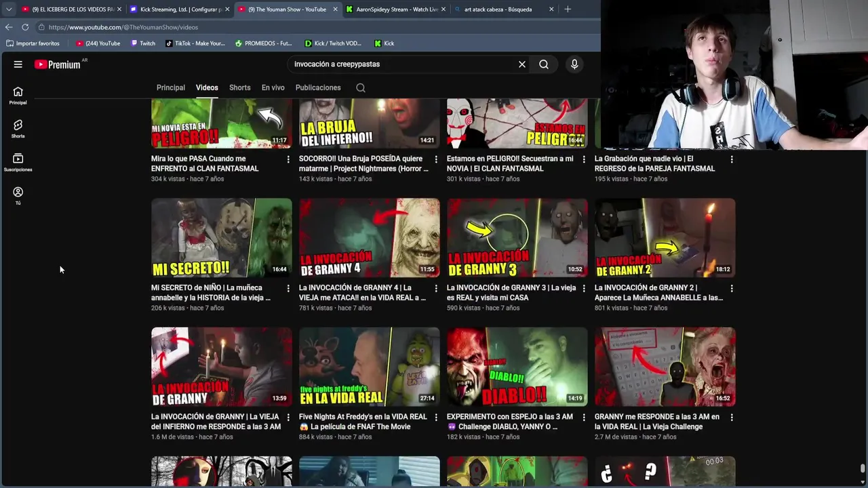Open options menu for Estamos en PELIGRO video
Viewport: 868px width, 488px height.
[584, 159]
